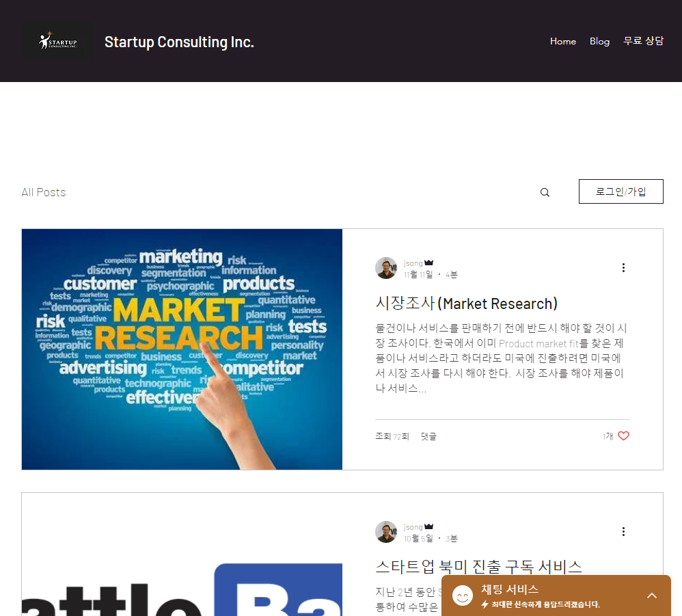Click jsong author name on Market Research post
The image size is (682, 616).
click(x=413, y=263)
